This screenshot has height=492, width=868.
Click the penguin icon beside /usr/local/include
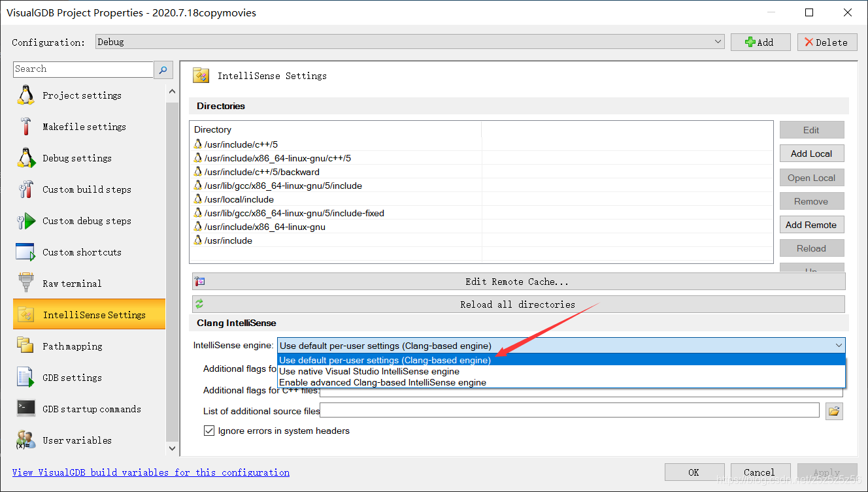198,199
